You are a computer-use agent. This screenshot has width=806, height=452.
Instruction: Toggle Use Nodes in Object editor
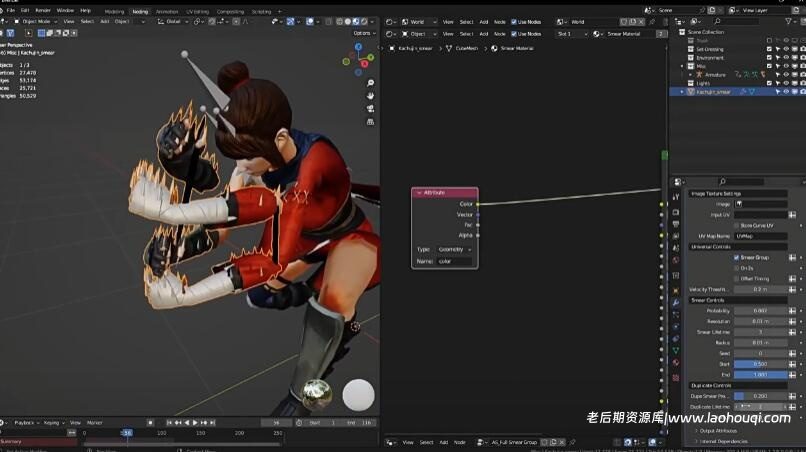pos(514,34)
